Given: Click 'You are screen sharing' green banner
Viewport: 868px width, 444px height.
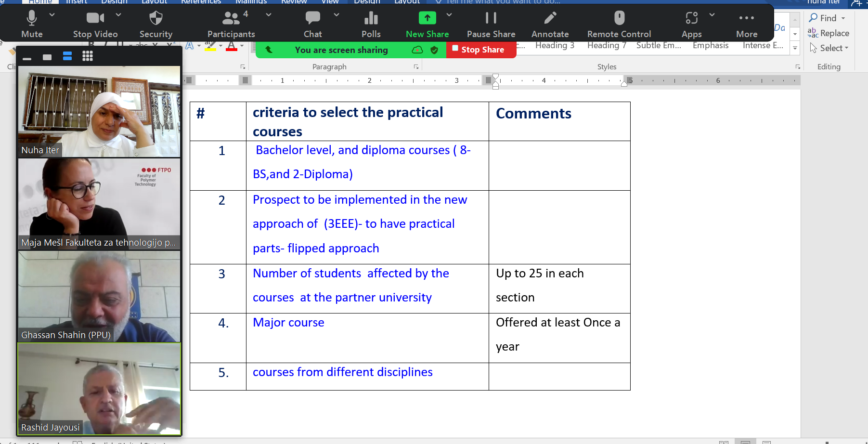Looking at the screenshot, I should (341, 50).
